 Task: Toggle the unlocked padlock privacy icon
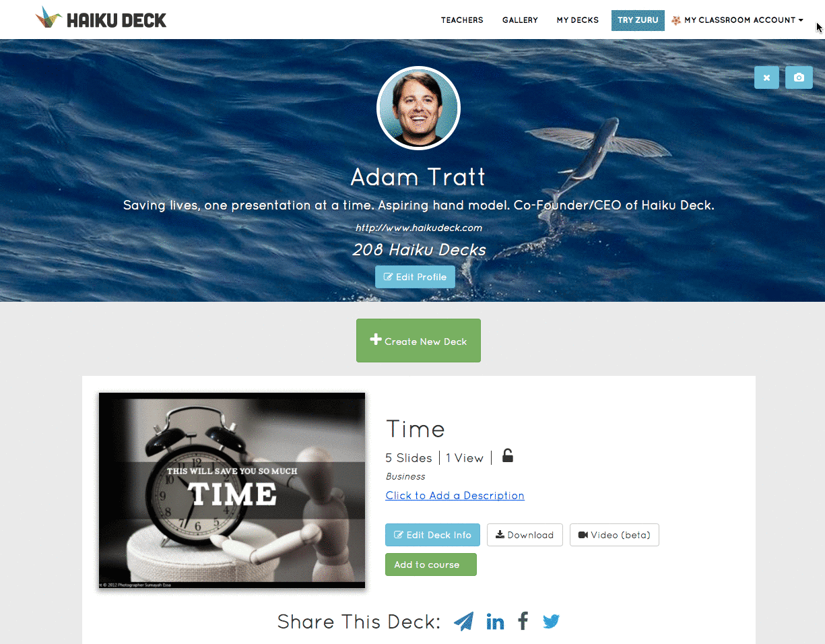[508, 456]
